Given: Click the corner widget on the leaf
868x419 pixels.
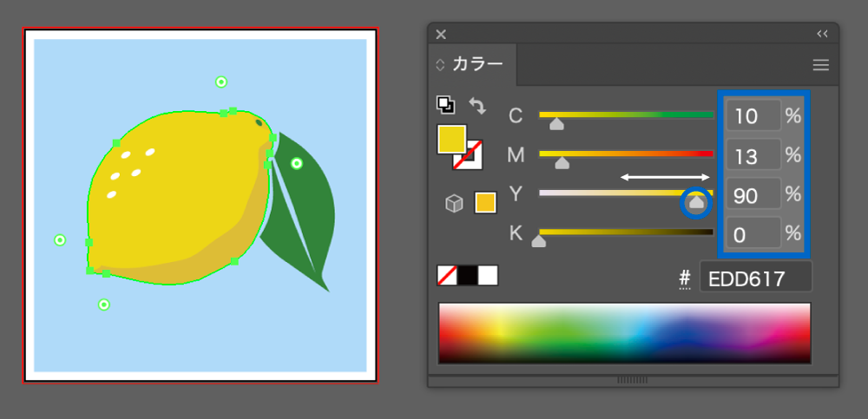Looking at the screenshot, I should click(x=297, y=163).
